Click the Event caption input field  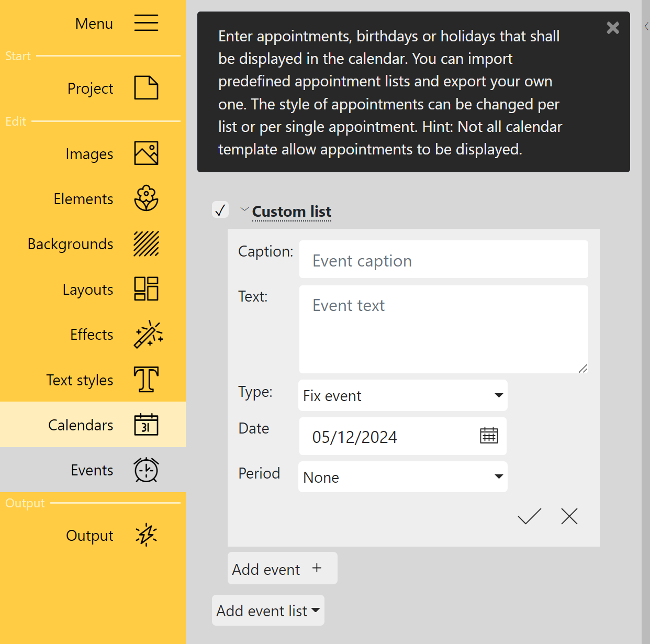click(x=443, y=260)
